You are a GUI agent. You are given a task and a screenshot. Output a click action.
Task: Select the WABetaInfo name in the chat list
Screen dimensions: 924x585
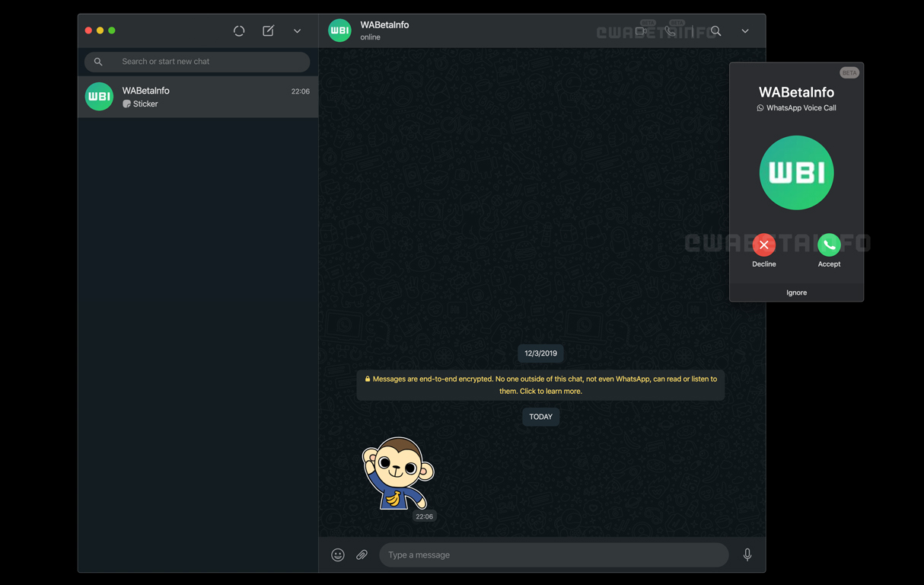pos(146,91)
